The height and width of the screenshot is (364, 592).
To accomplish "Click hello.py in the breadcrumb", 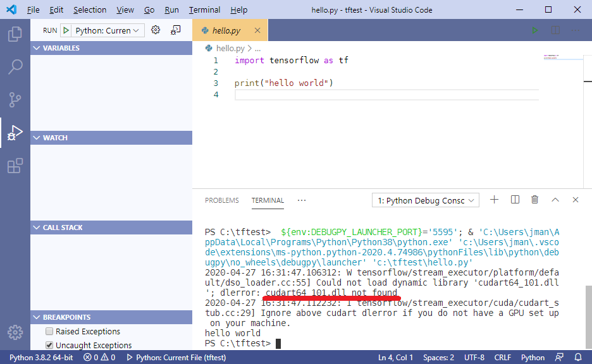I will click(230, 48).
